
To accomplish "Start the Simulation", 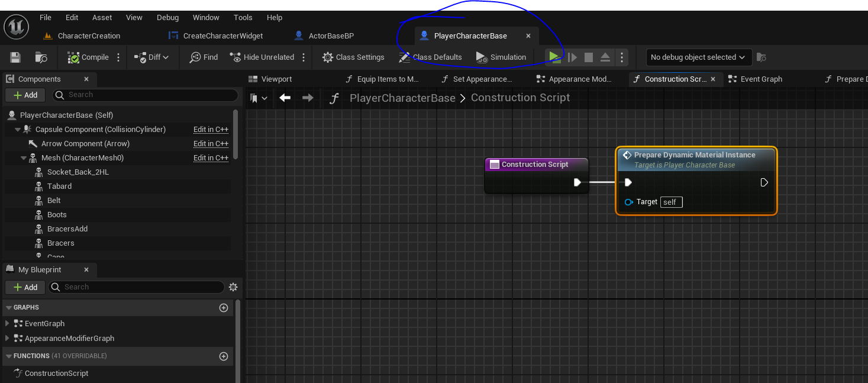I will pos(501,57).
